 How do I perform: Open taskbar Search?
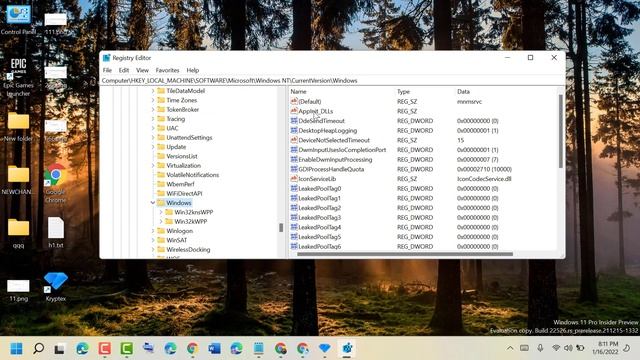tap(38, 349)
